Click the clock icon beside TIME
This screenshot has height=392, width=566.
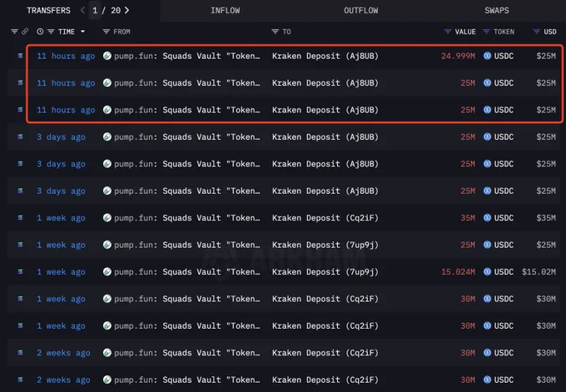click(x=40, y=32)
